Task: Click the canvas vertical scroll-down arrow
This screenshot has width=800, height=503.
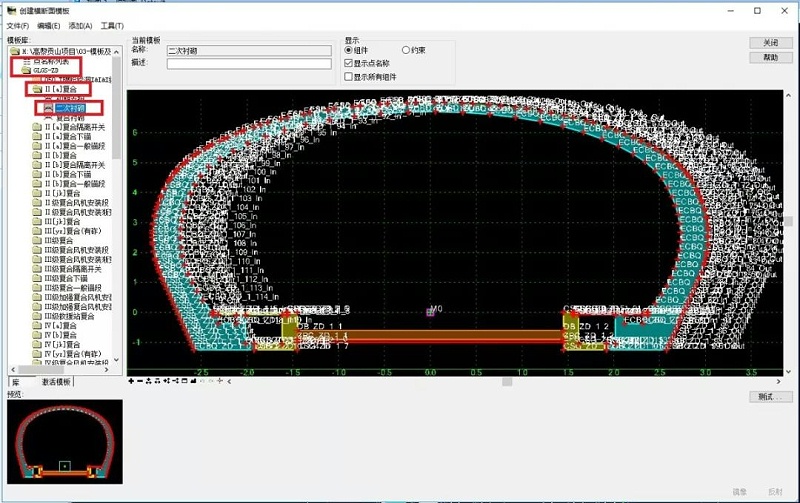Action: point(788,371)
